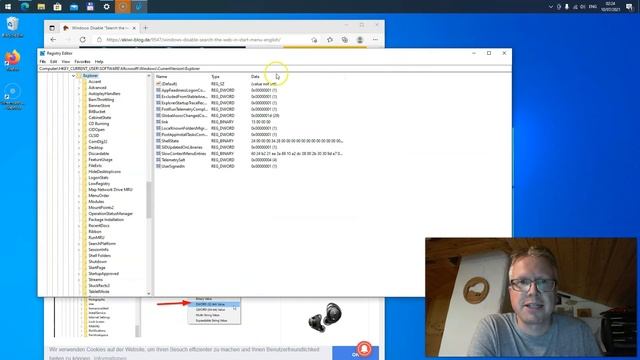Click the tree pane vertical scrollbar thumb
The width and height of the screenshot is (640, 360).
point(149,200)
